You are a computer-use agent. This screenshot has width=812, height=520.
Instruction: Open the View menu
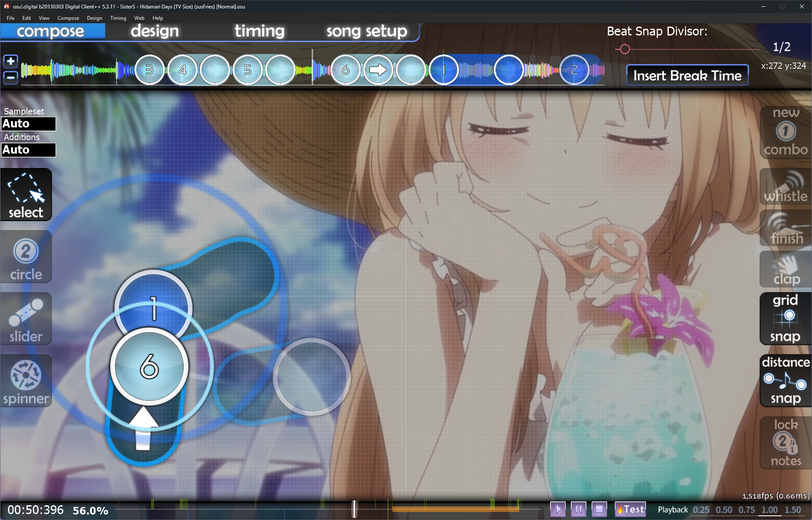[44, 18]
